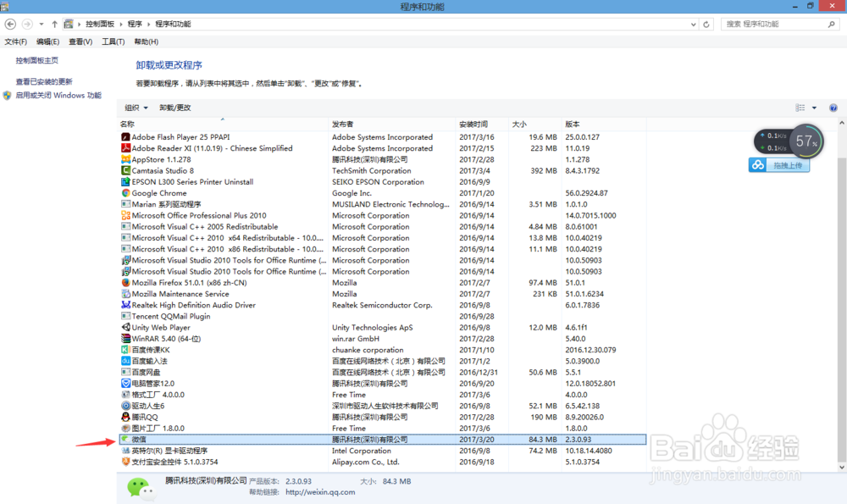Click the 百度传课KK icon
Image resolution: width=847 pixels, height=504 pixels.
[125, 350]
